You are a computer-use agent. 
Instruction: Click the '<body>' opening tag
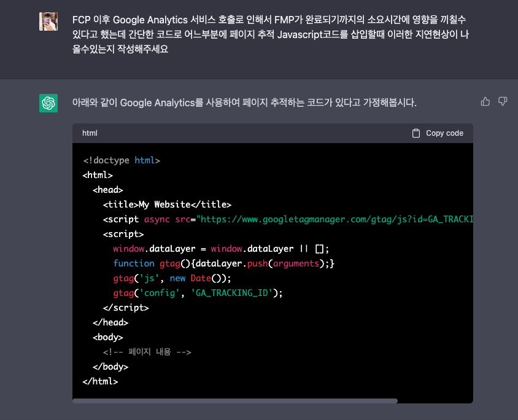coord(107,337)
